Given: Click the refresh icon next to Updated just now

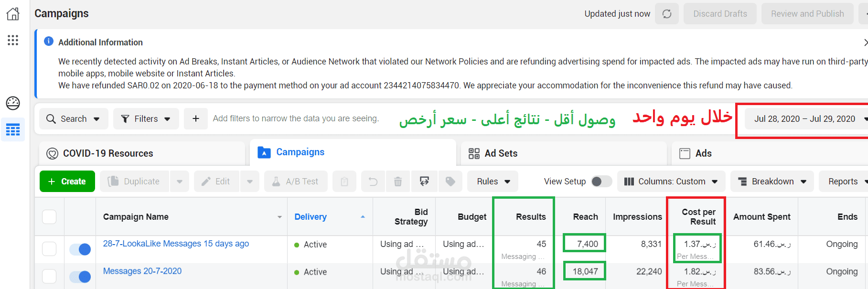Looking at the screenshot, I should (x=667, y=14).
